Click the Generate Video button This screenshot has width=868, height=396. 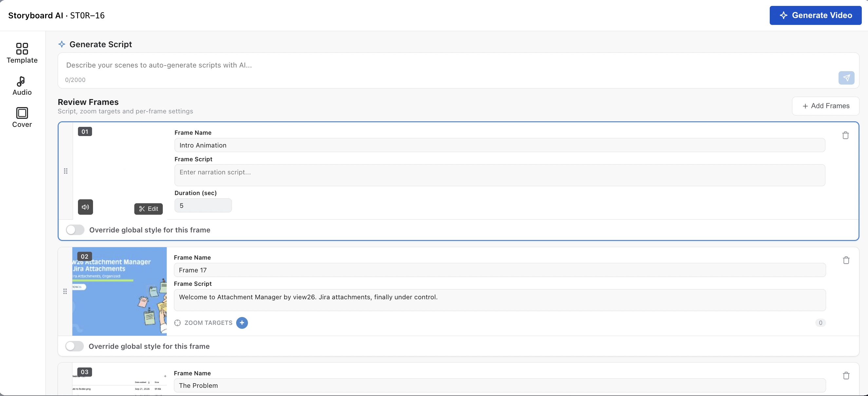click(816, 15)
